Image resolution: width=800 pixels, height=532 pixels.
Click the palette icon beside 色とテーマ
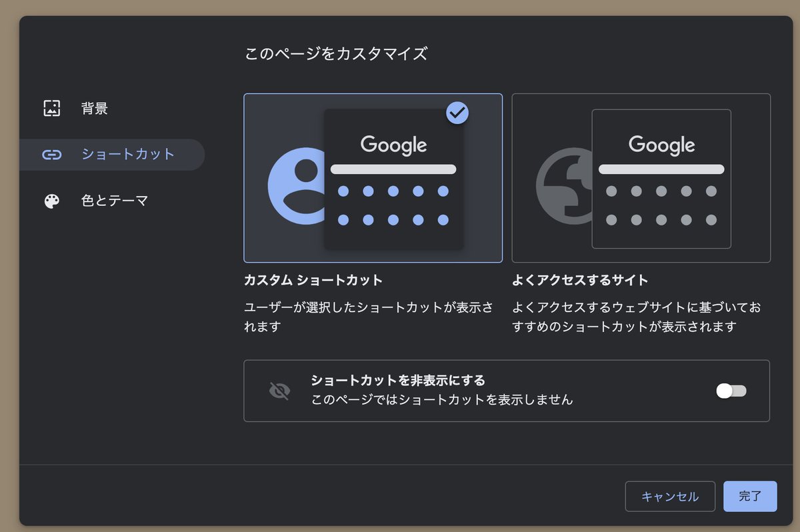point(52,201)
